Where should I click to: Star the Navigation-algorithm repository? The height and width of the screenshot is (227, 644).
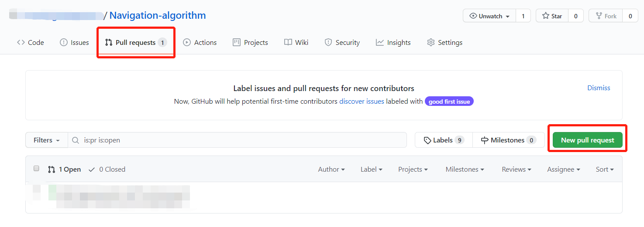[552, 16]
